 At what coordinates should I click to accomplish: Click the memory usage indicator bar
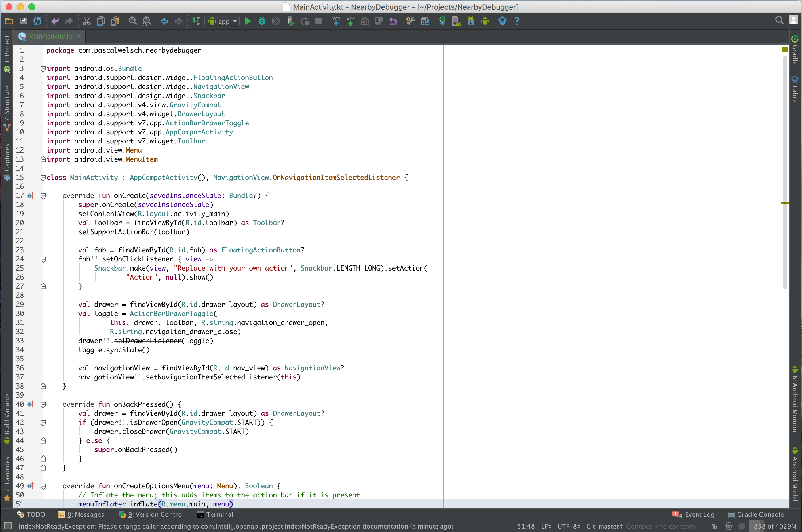pos(774,527)
